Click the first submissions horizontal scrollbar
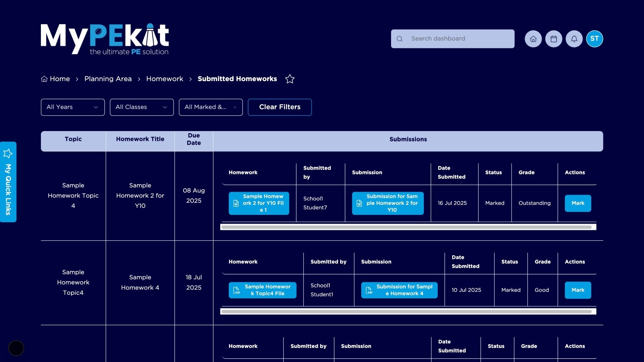The image size is (644, 362). coord(406,227)
